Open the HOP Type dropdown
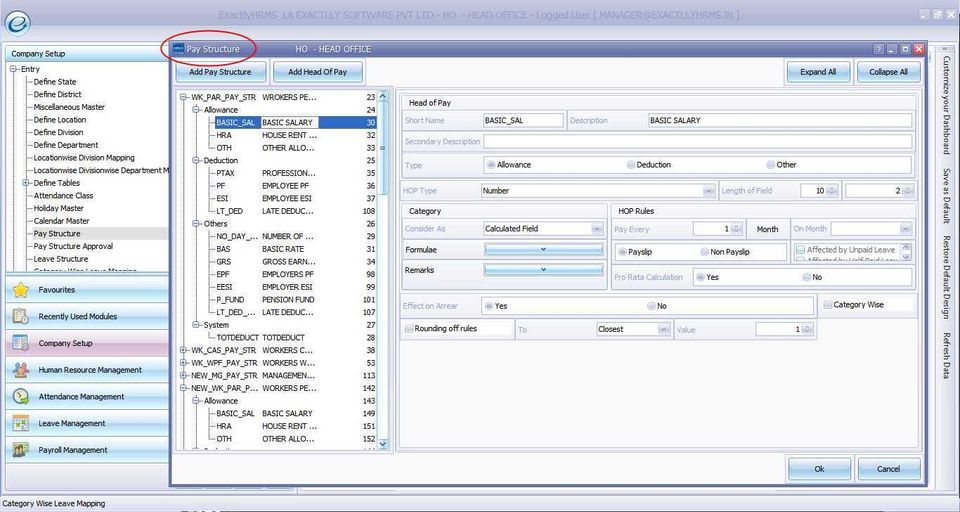This screenshot has width=960, height=512. 708,190
